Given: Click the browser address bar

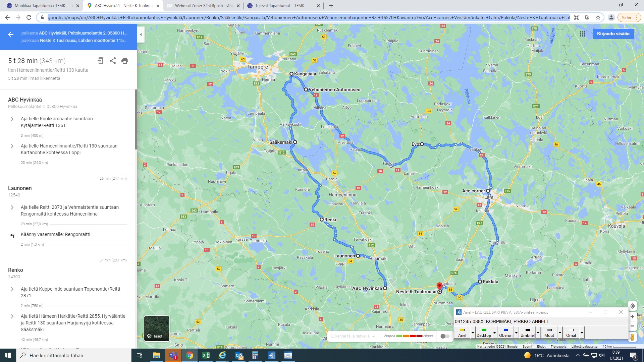Looking at the screenshot, I should click(x=308, y=17).
